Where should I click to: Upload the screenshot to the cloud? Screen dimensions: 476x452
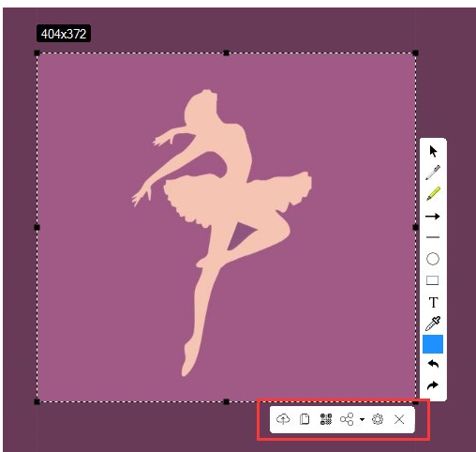click(x=283, y=419)
